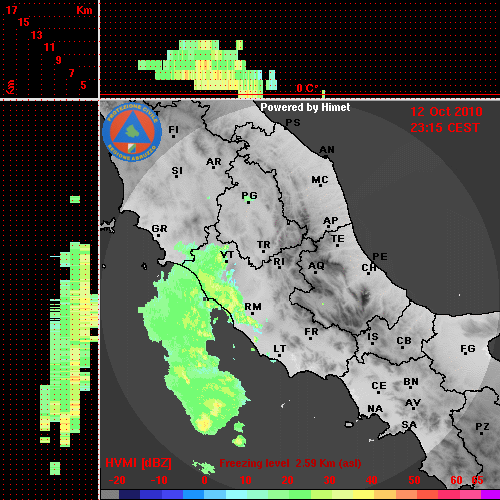500x500 pixels.
Task: Select the PG city label
Action: point(249,196)
